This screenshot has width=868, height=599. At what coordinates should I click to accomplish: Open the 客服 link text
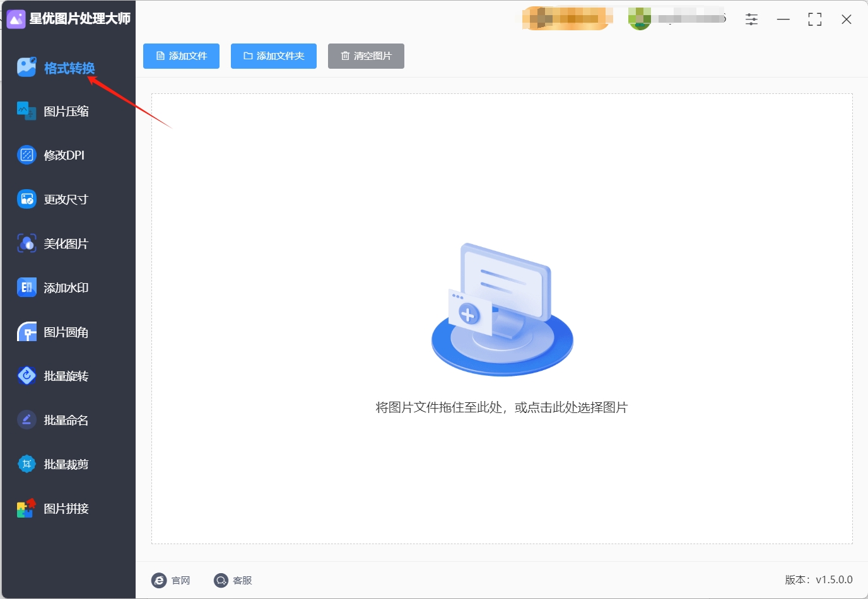click(x=242, y=580)
